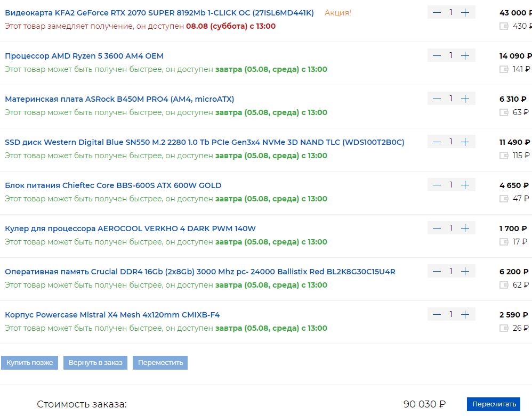Image resolution: width=532 pixels, height=416 pixels.
Task: Click the Стоимость заказа label
Action: point(82,404)
